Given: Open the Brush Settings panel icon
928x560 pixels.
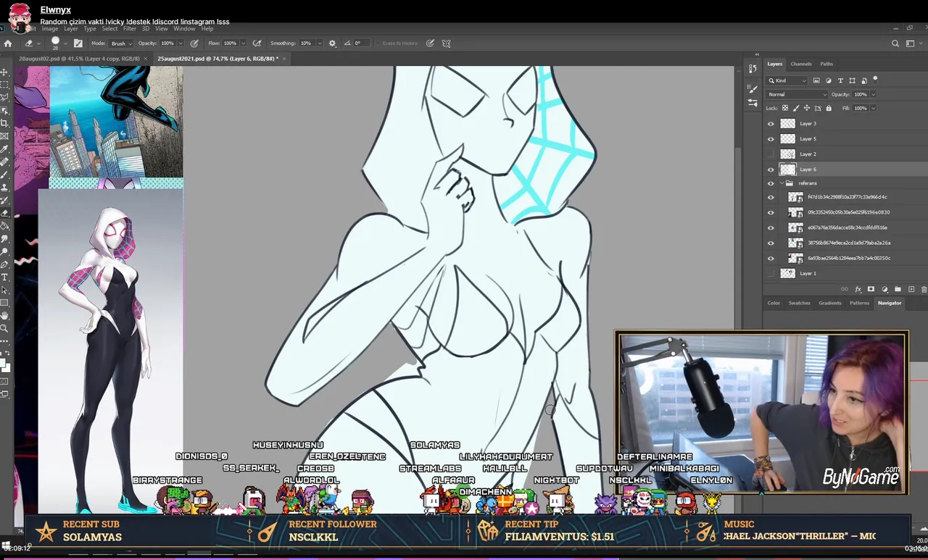Looking at the screenshot, I should coord(752,89).
